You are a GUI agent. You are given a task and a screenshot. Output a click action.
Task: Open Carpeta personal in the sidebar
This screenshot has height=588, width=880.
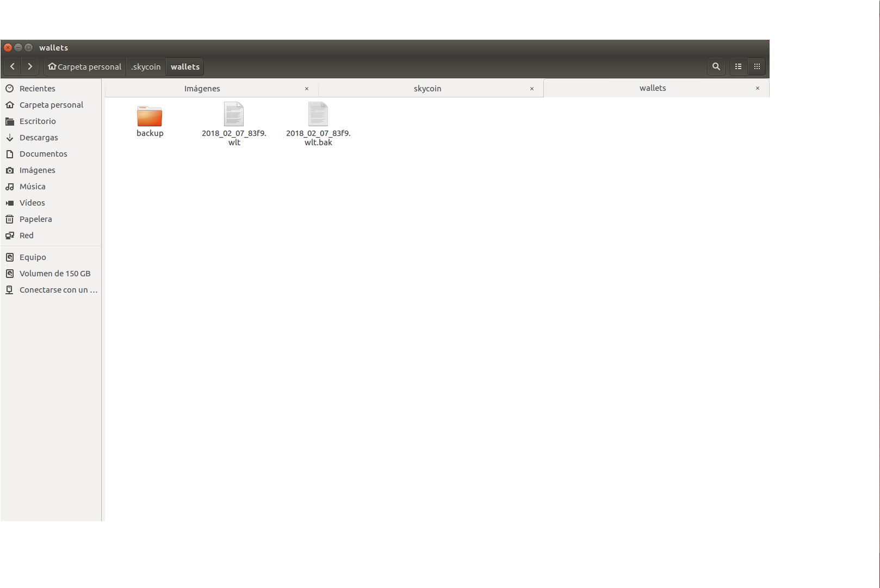coord(51,104)
